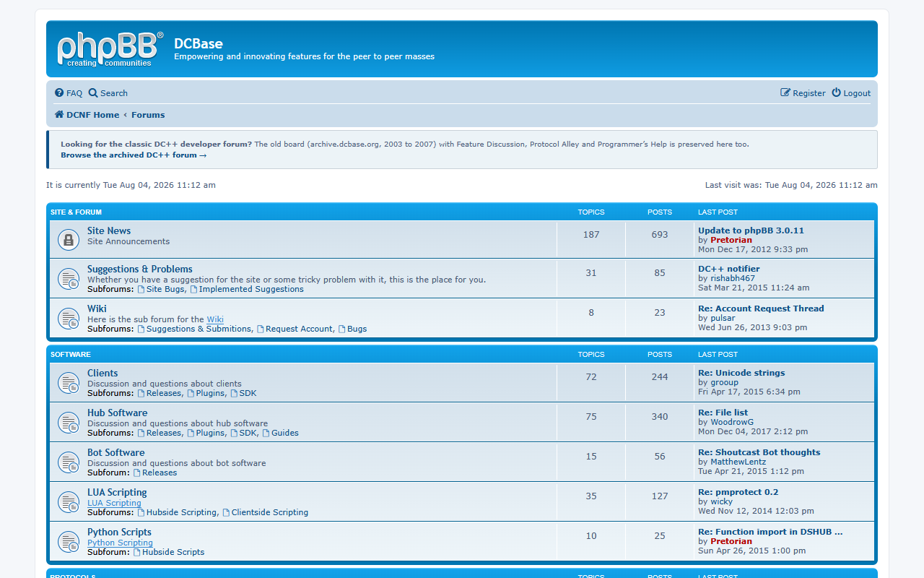Open Suggestions & Problems forum

[x=140, y=269]
